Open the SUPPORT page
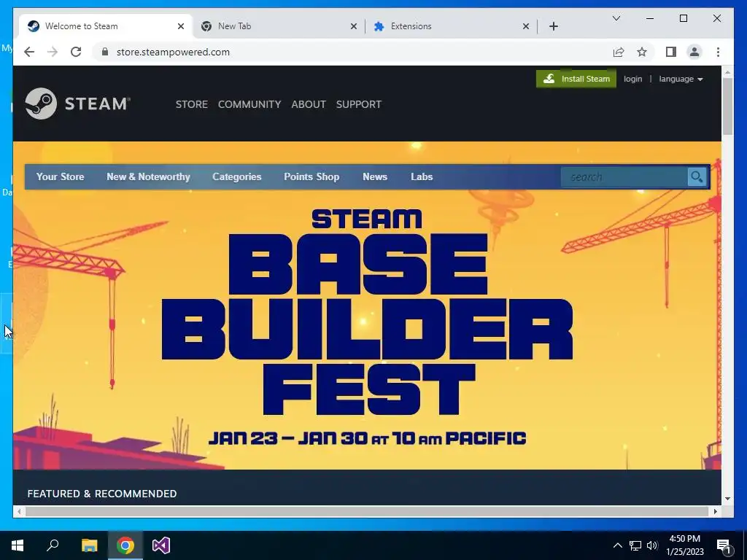This screenshot has width=747, height=560. 359,104
